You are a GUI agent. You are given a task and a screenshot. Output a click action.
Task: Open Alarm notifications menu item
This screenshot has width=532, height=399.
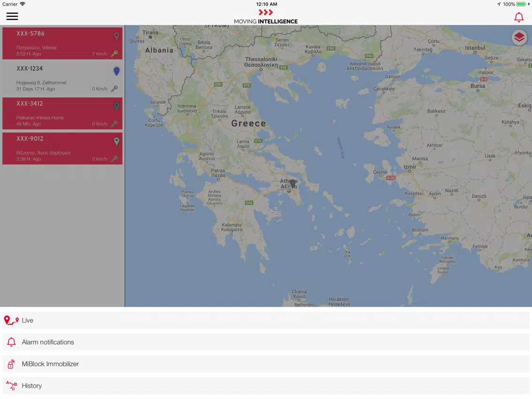coord(266,342)
